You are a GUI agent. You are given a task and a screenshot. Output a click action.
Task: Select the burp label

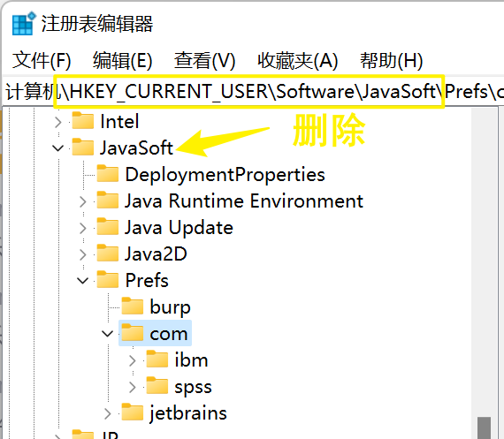171,307
